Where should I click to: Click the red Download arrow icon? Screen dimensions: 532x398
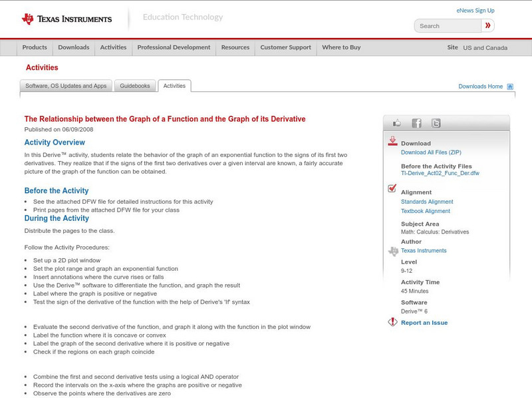tap(392, 141)
